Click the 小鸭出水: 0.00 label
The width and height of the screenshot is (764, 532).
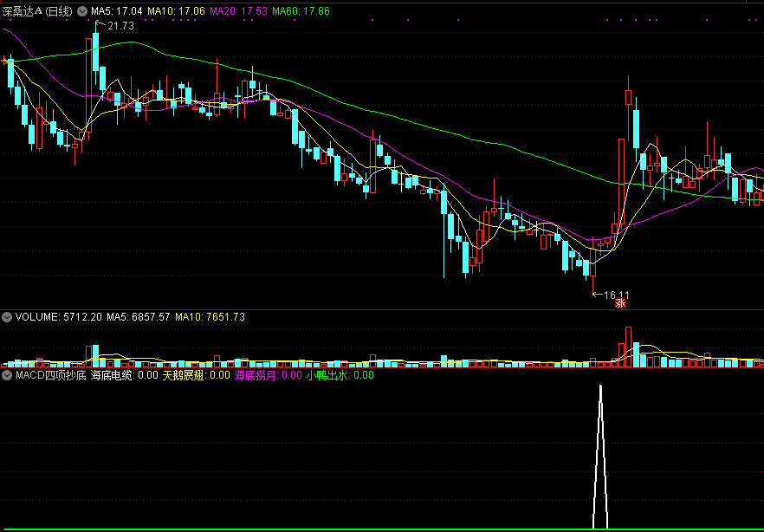tap(340, 376)
